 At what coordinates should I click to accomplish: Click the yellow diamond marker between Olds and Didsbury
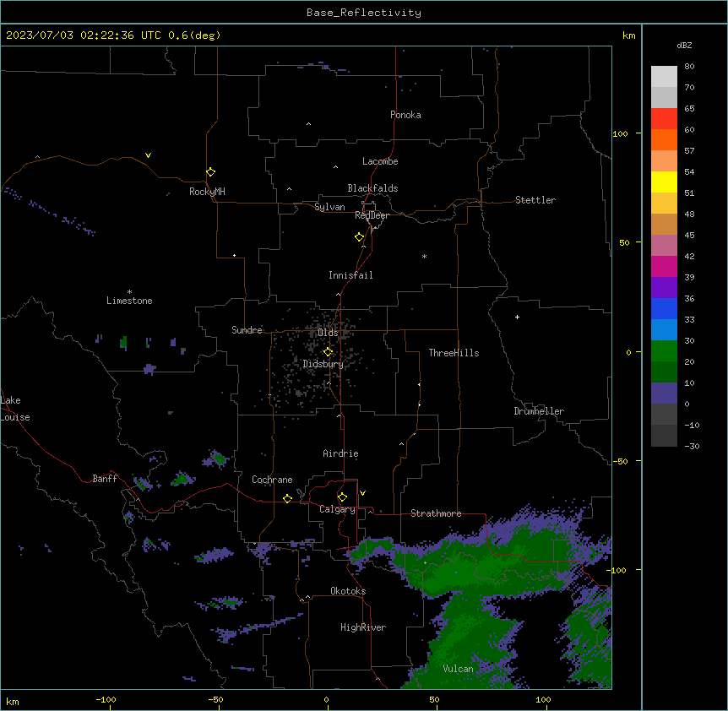click(328, 352)
